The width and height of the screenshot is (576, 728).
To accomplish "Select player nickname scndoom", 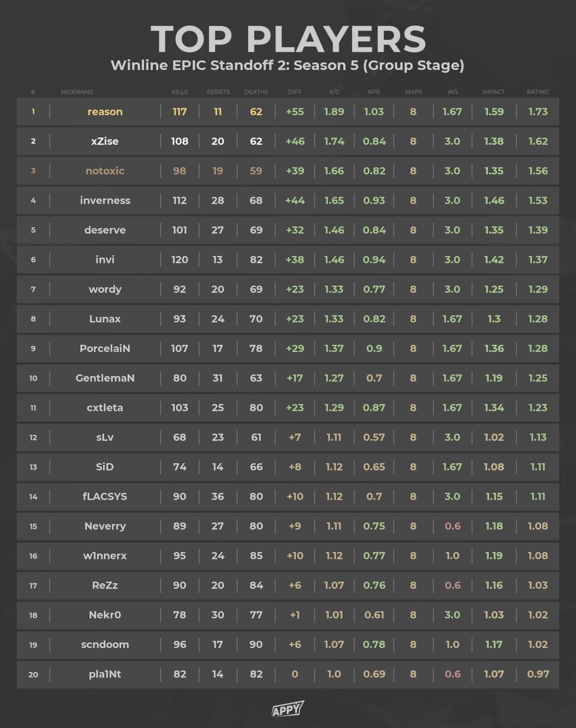I will (105, 644).
